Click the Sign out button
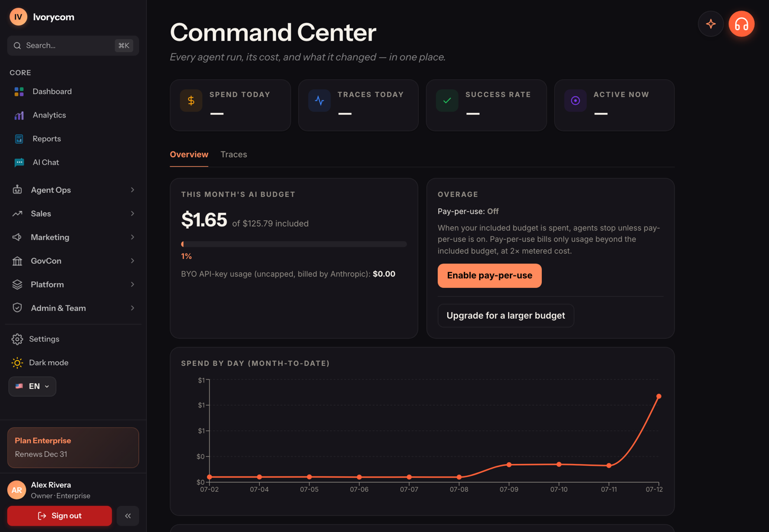 pos(59,516)
